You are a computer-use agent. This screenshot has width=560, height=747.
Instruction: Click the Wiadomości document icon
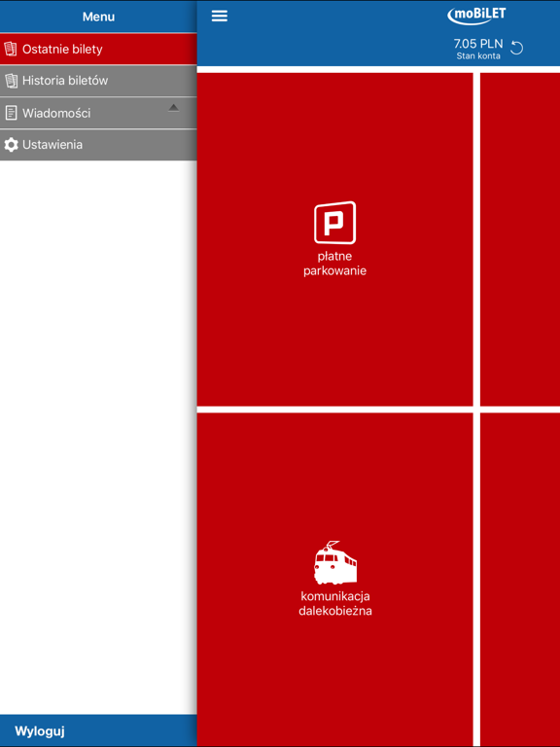(11, 113)
